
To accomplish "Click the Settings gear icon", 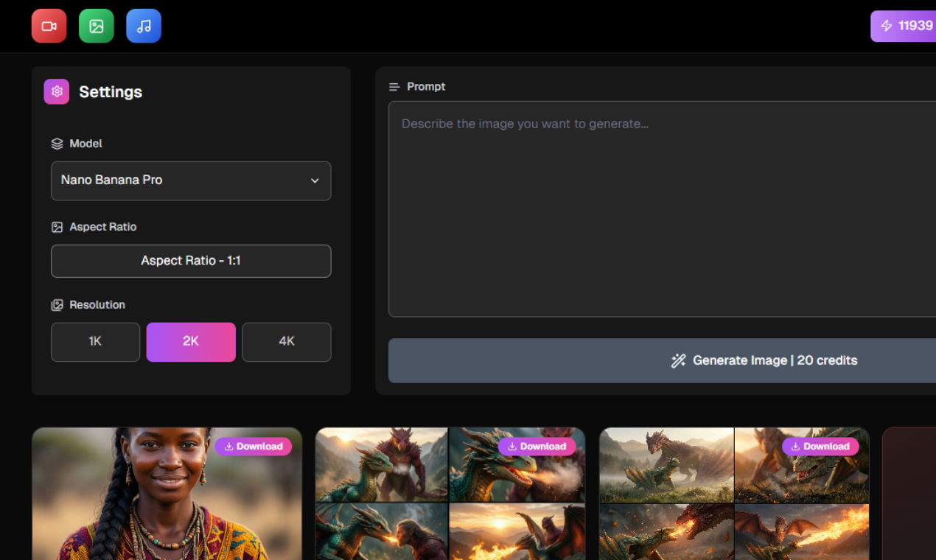I will [57, 91].
